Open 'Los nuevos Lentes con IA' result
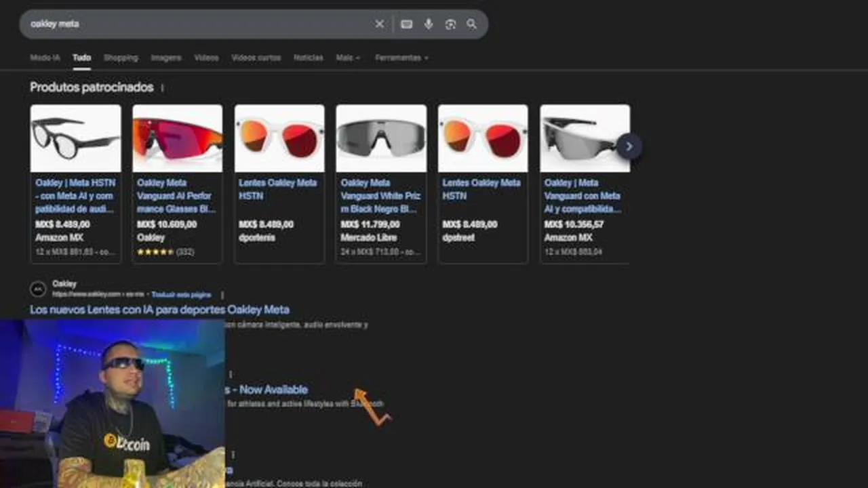The height and width of the screenshot is (488, 868). click(x=159, y=310)
